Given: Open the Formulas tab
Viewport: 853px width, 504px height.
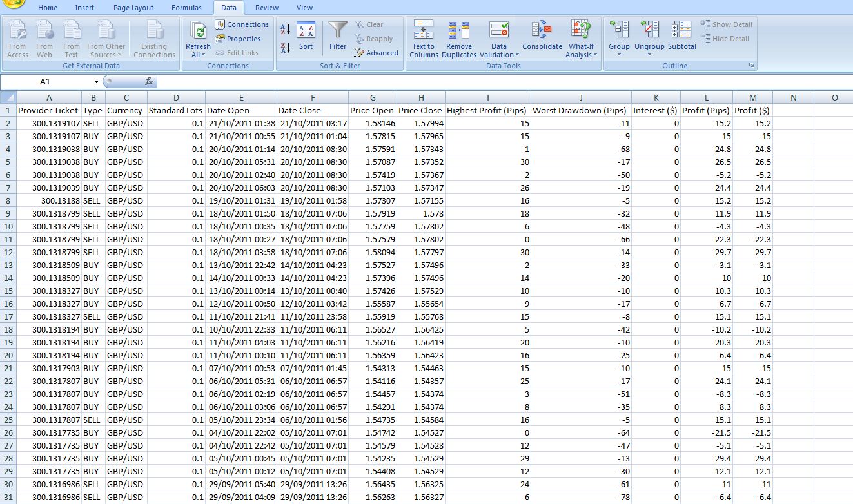Looking at the screenshot, I should tap(186, 8).
